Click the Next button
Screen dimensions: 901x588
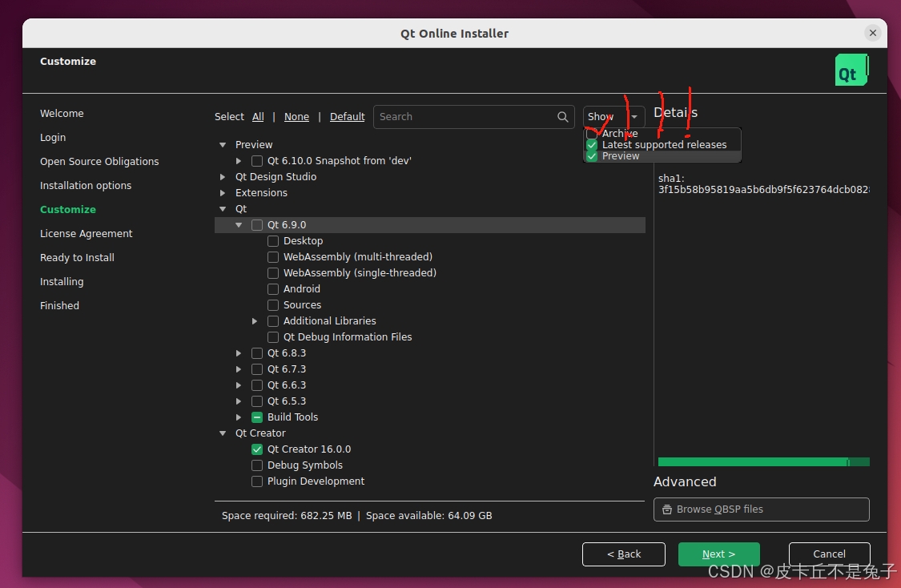tap(718, 554)
